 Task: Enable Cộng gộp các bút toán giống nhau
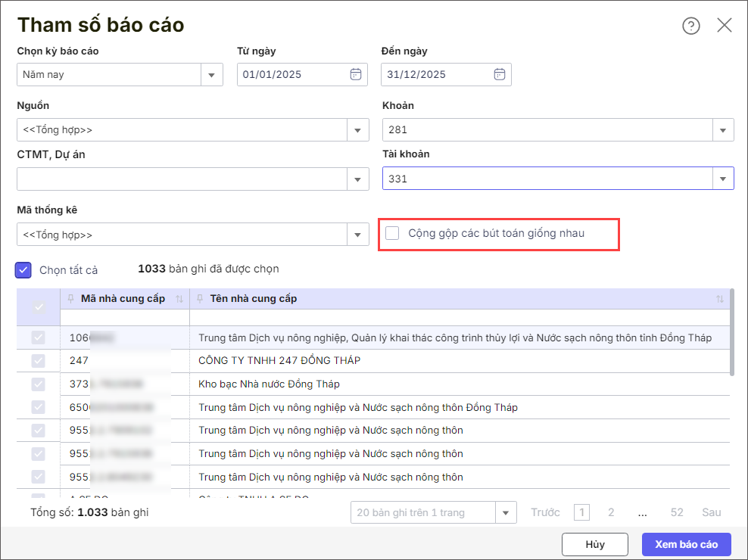(x=392, y=233)
